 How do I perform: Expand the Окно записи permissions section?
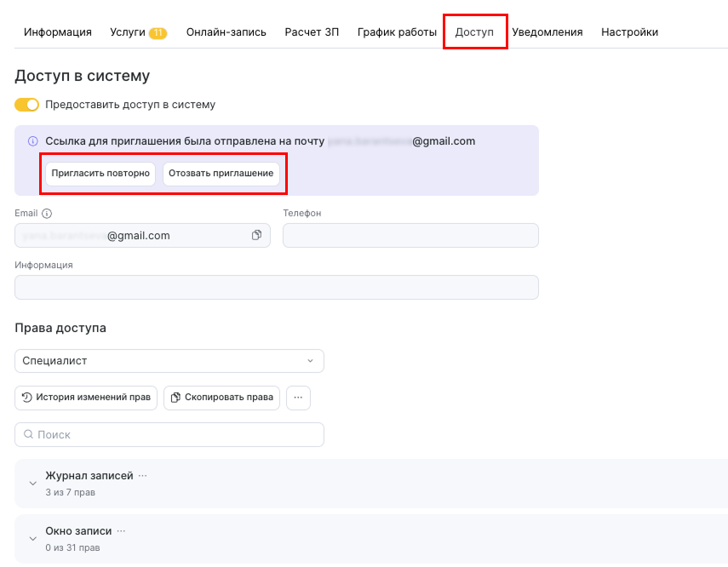coord(33,539)
